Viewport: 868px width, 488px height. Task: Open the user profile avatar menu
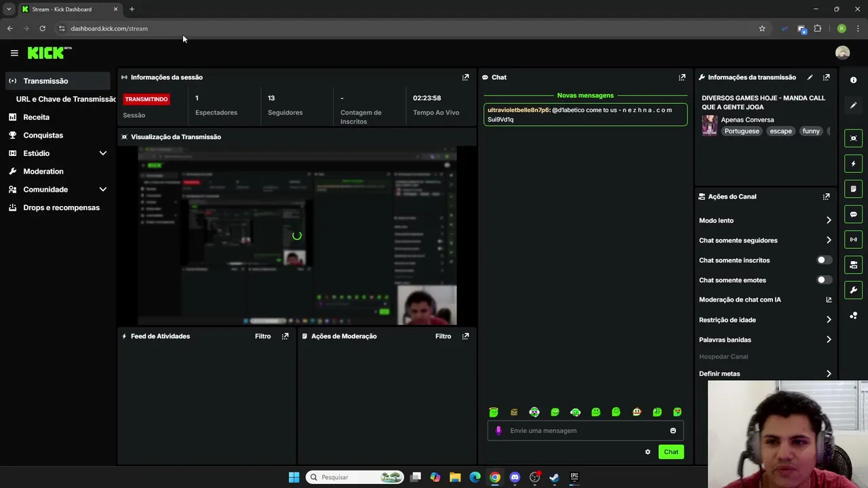click(842, 53)
